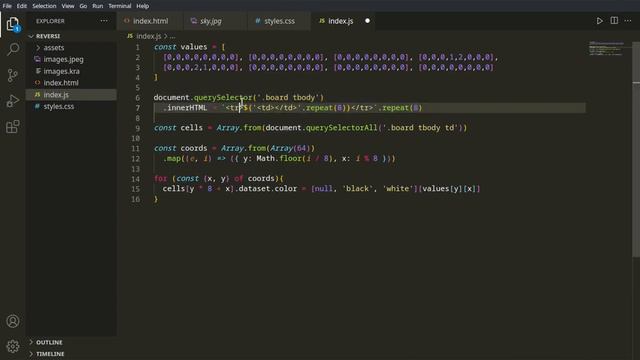Open the Selection menu

click(44, 6)
